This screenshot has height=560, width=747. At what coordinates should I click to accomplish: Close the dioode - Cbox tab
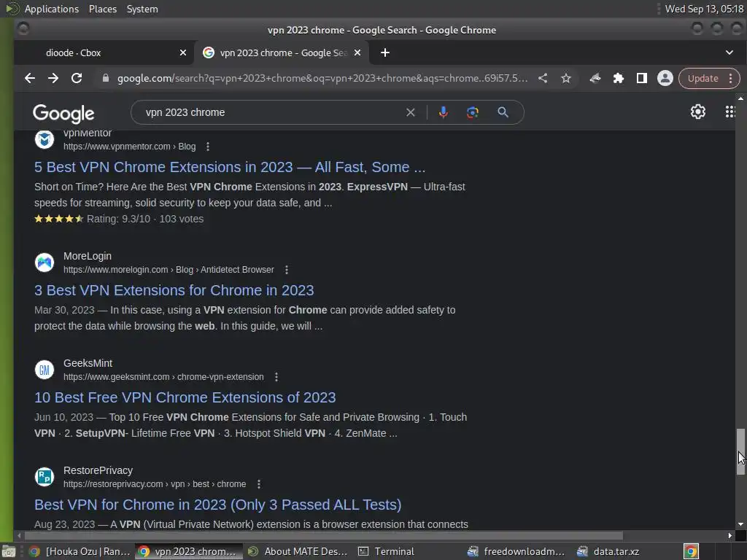point(183,52)
